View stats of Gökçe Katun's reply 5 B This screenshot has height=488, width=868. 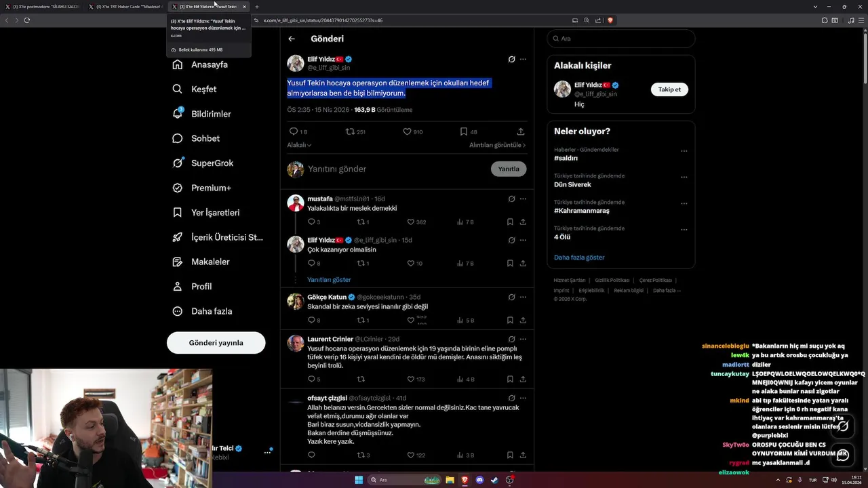click(465, 320)
